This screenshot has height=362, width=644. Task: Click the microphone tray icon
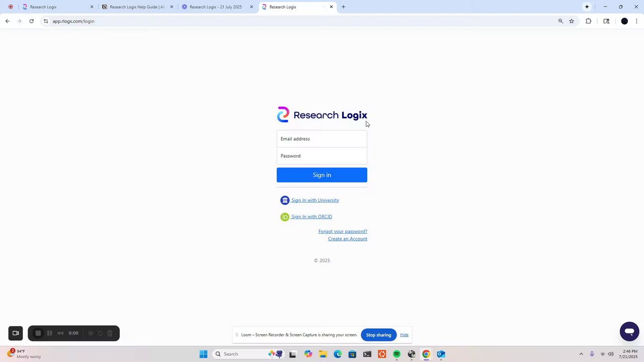[x=592, y=354]
